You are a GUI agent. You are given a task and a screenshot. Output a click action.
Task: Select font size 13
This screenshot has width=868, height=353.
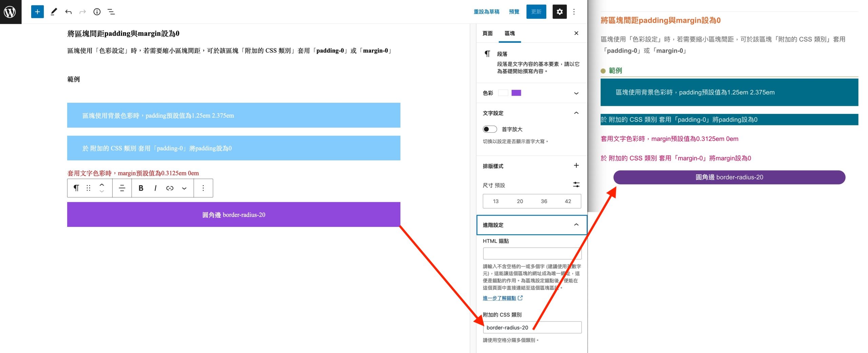496,201
